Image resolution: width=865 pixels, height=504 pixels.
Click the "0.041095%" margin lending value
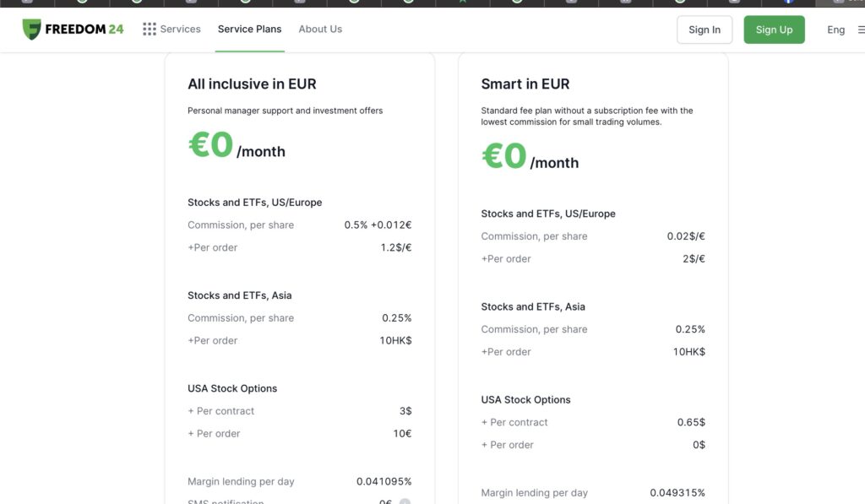(x=384, y=482)
